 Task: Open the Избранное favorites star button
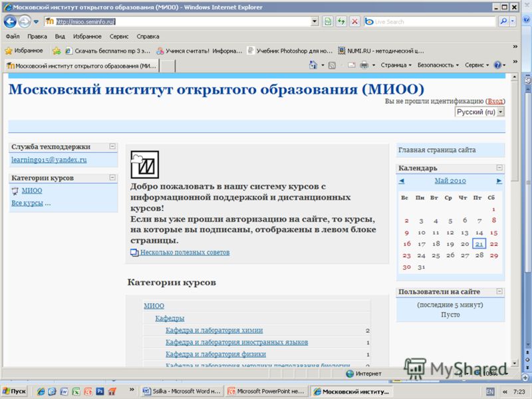point(24,51)
